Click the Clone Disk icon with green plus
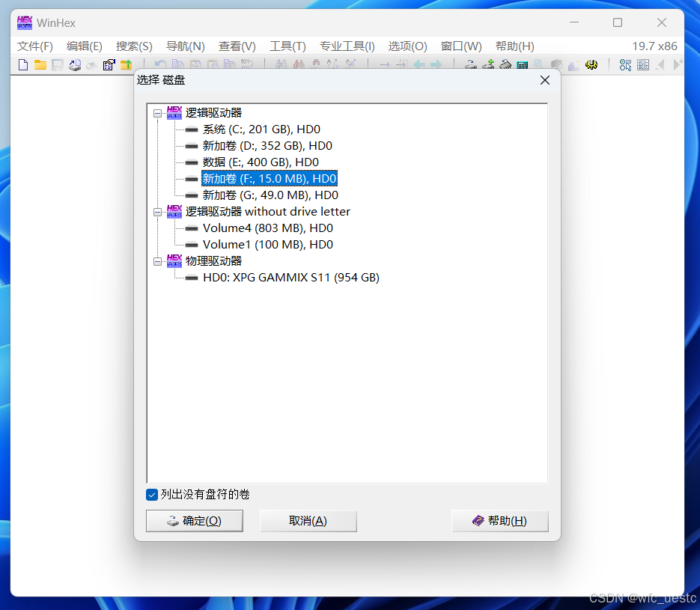 point(488,64)
